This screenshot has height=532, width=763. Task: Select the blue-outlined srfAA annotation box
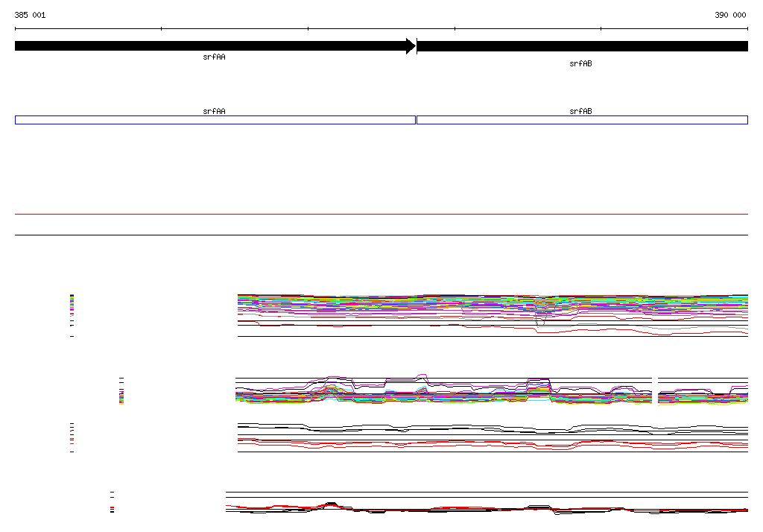215,120
